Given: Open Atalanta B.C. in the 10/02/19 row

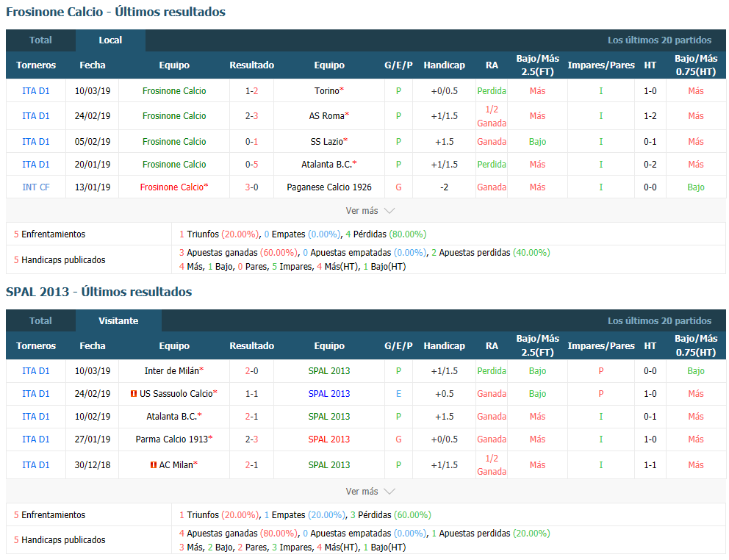Looking at the screenshot, I should [x=171, y=417].
